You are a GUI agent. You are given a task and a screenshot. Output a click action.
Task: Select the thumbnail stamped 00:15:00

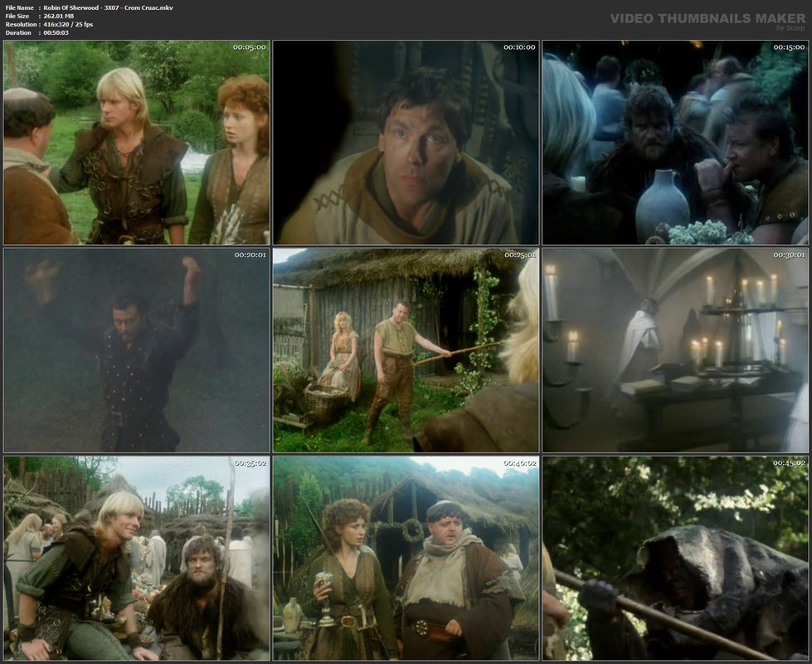tap(675, 143)
